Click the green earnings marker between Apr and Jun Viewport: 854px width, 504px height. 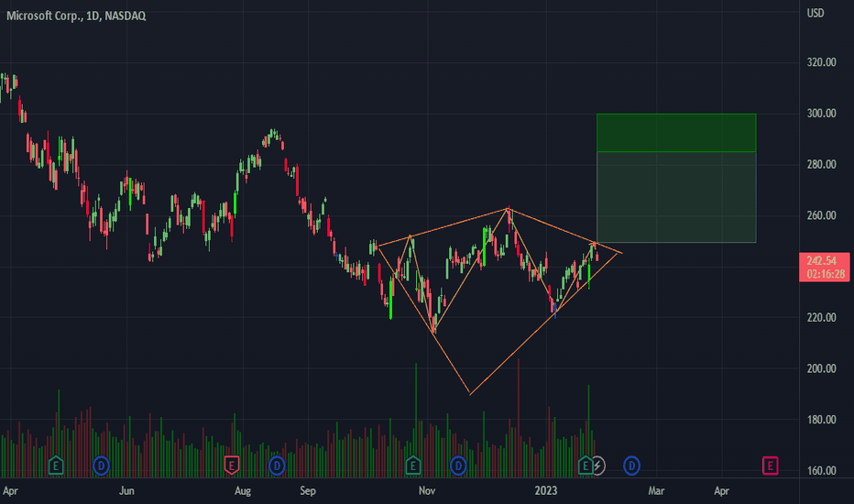coord(56,466)
